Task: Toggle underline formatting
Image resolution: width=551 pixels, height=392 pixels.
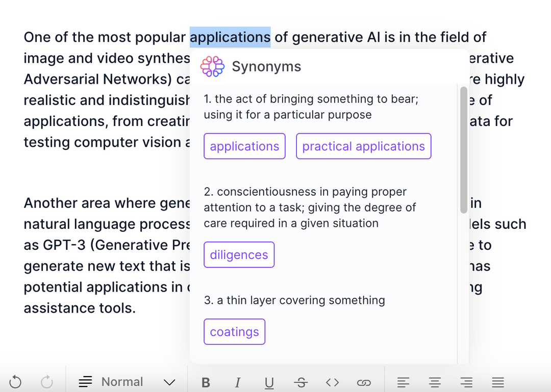Action: point(269,382)
